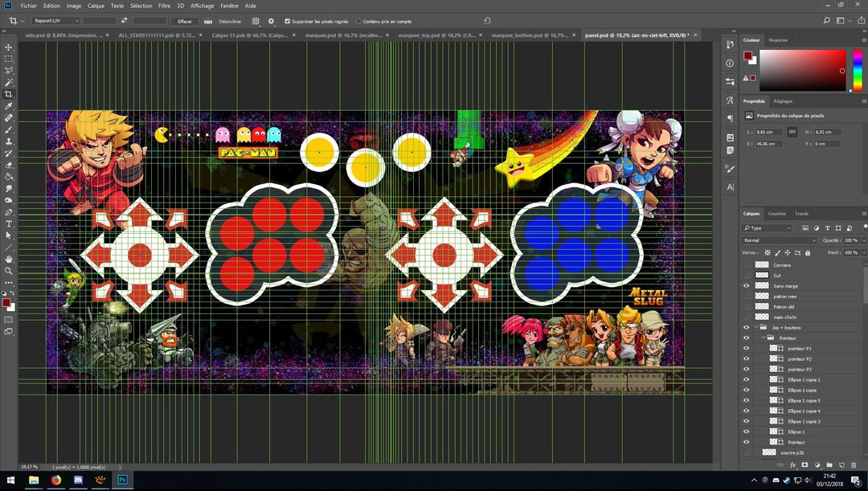
Task: Click the foreground color swatch in Couleur panel
Action: (748, 56)
